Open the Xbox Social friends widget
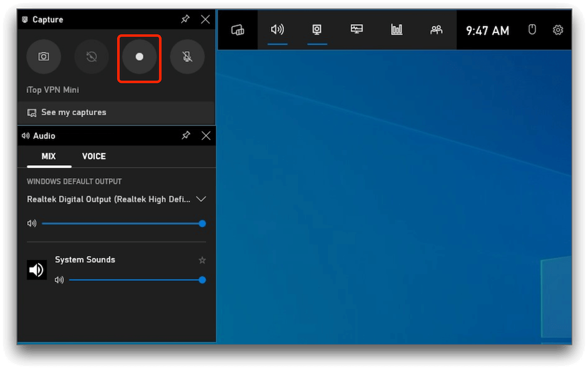 436,30
